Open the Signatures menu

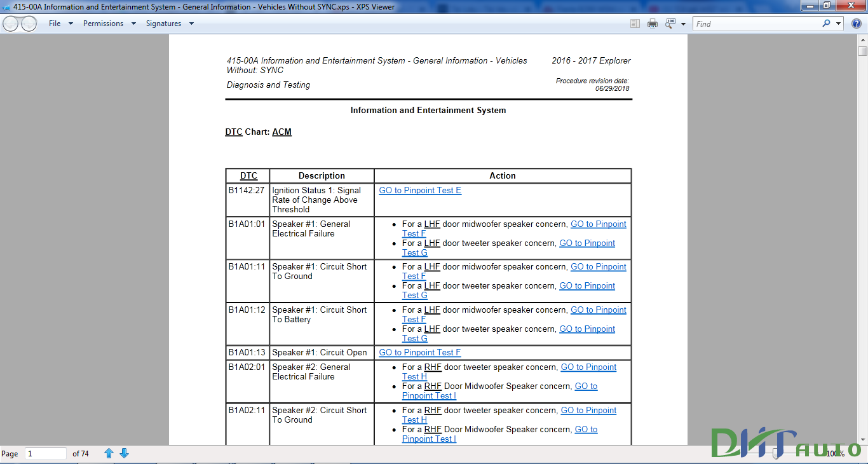[163, 24]
